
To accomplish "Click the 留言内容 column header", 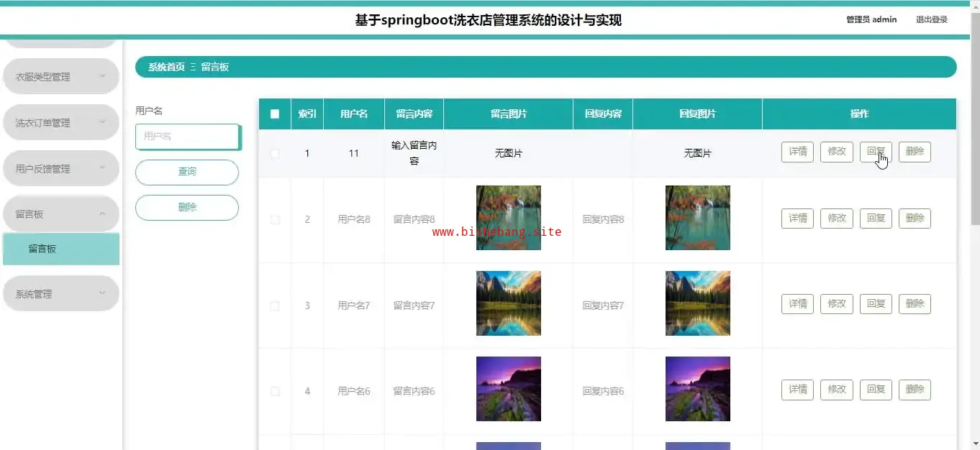I will 414,114.
